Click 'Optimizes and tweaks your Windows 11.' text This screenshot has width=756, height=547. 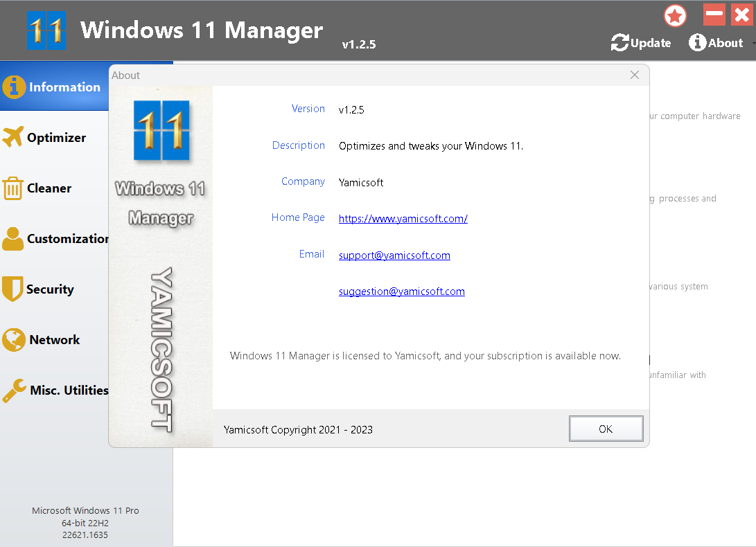(x=431, y=146)
